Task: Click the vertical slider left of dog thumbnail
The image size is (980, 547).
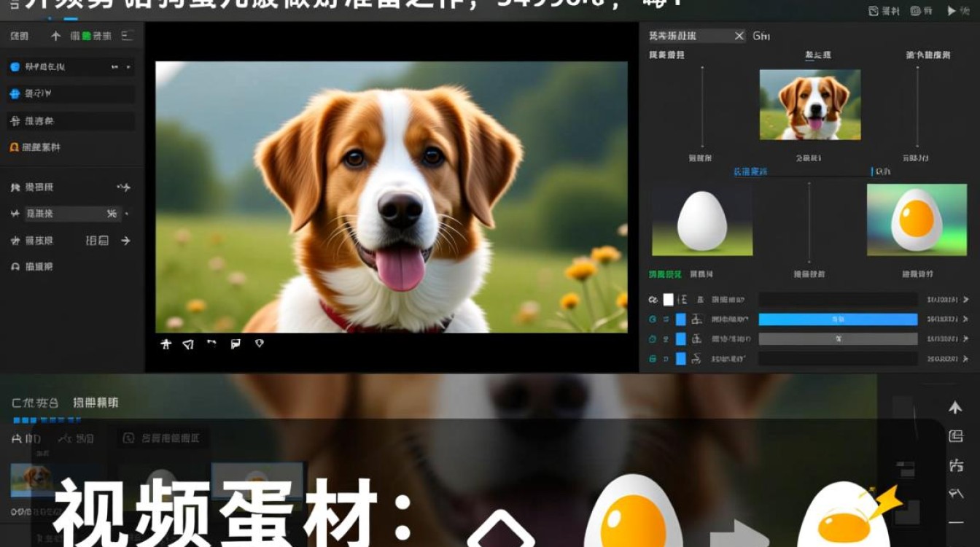Action: tap(703, 106)
